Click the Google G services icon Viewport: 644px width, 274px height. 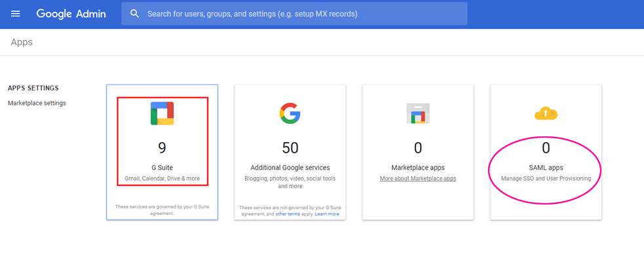(x=290, y=113)
